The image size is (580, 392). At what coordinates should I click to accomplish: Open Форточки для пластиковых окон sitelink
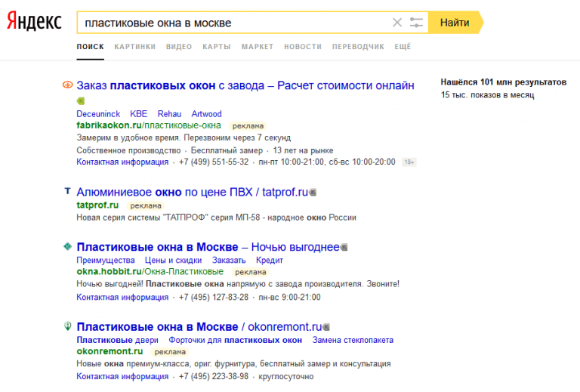(x=236, y=340)
